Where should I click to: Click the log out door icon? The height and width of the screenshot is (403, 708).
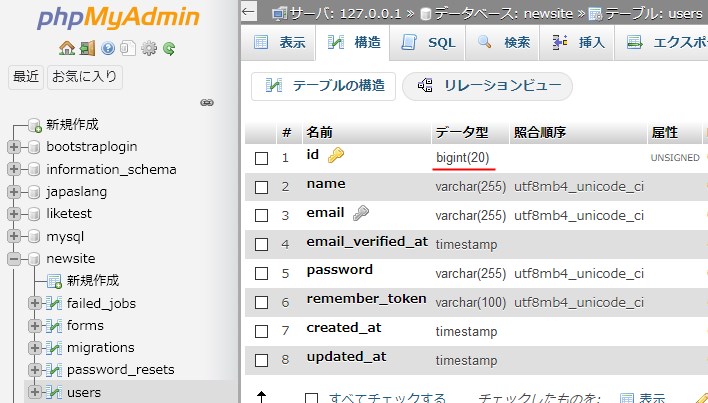click(x=87, y=48)
